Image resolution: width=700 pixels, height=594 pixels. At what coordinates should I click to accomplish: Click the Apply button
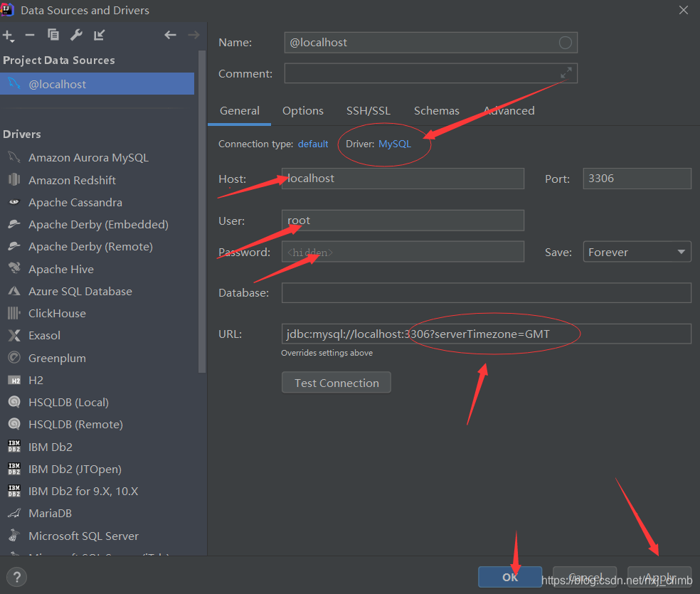coord(659,577)
